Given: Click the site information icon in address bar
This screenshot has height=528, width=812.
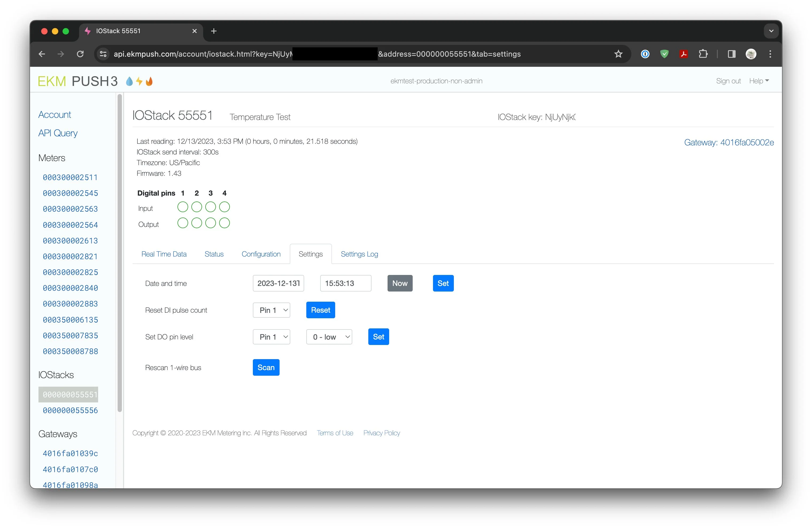Looking at the screenshot, I should [x=103, y=54].
